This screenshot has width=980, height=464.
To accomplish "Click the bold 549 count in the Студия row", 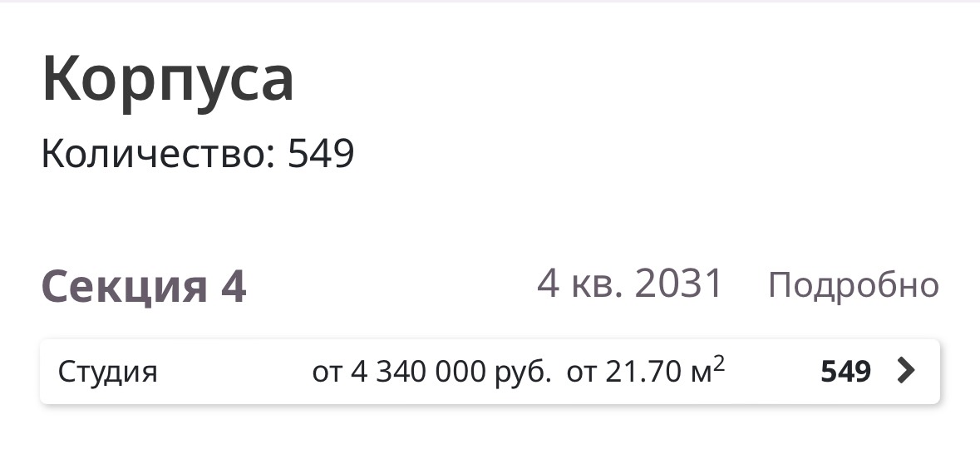I will point(845,372).
